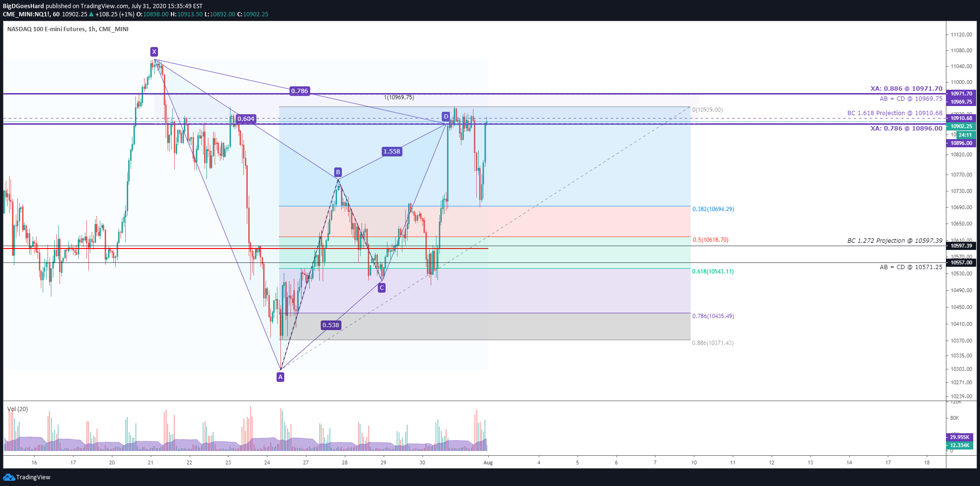Click the 10896.00 price axis tag
980x486 pixels.
[961, 143]
